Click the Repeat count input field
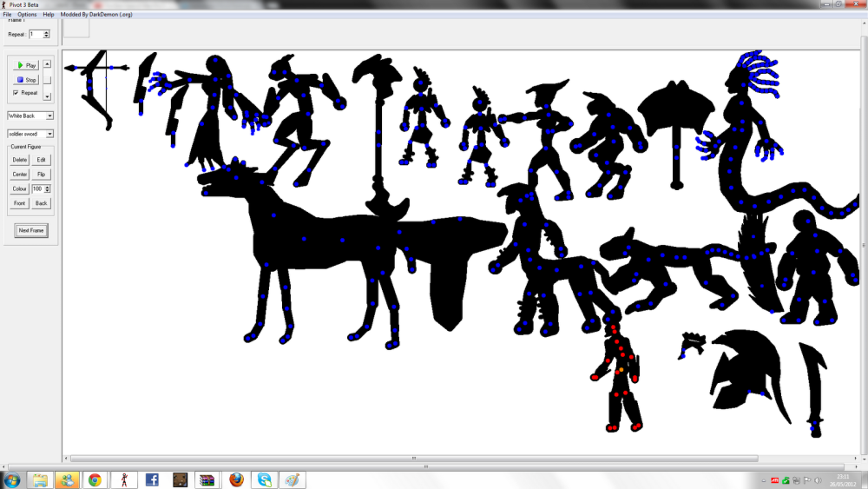The image size is (868, 489). tap(36, 35)
